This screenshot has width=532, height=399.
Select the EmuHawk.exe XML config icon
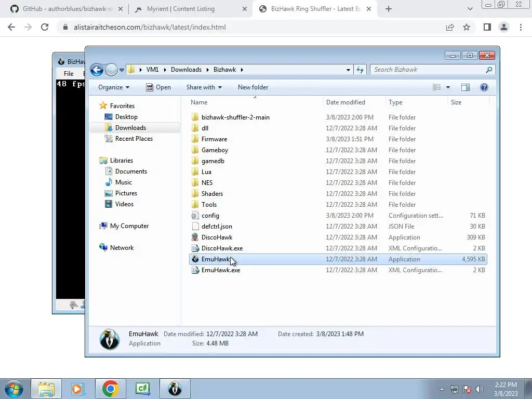coord(195,270)
